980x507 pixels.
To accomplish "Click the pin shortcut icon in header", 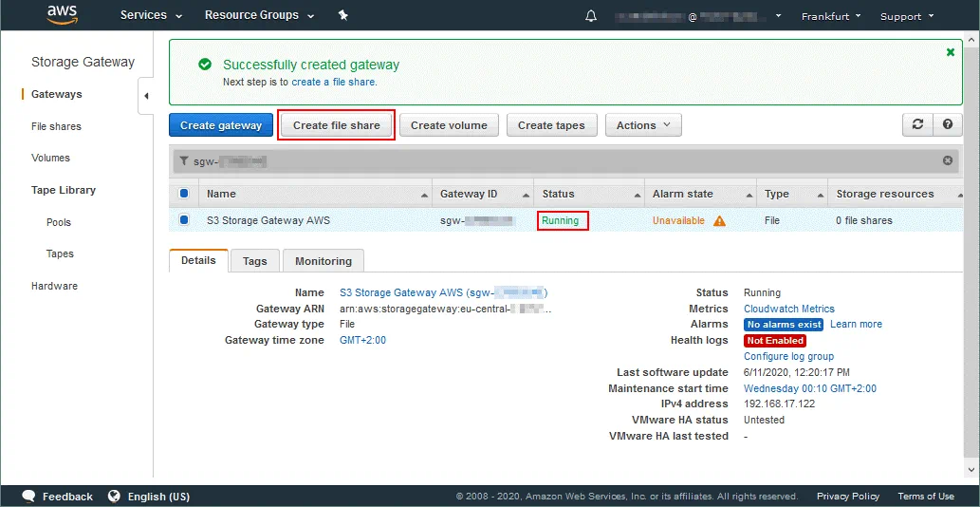I will tap(343, 15).
